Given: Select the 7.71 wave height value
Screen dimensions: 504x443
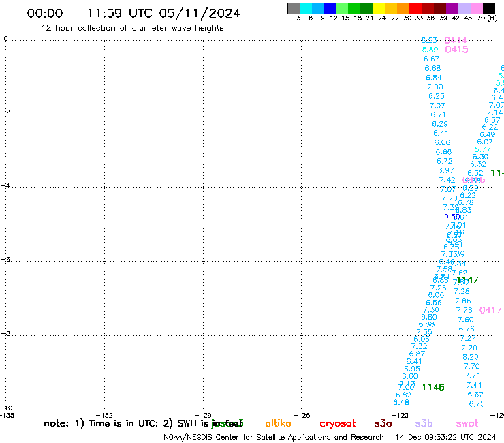Looking at the screenshot, I should coord(473,376).
